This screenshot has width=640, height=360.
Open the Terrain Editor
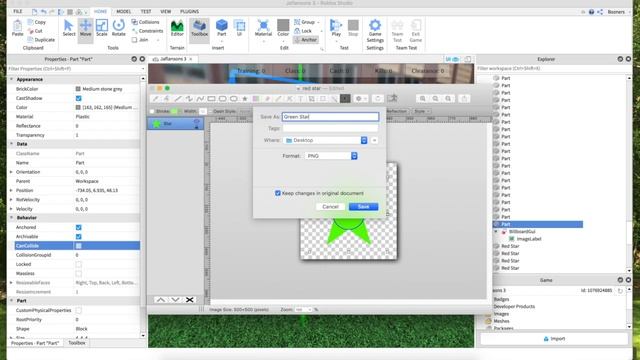point(177,29)
